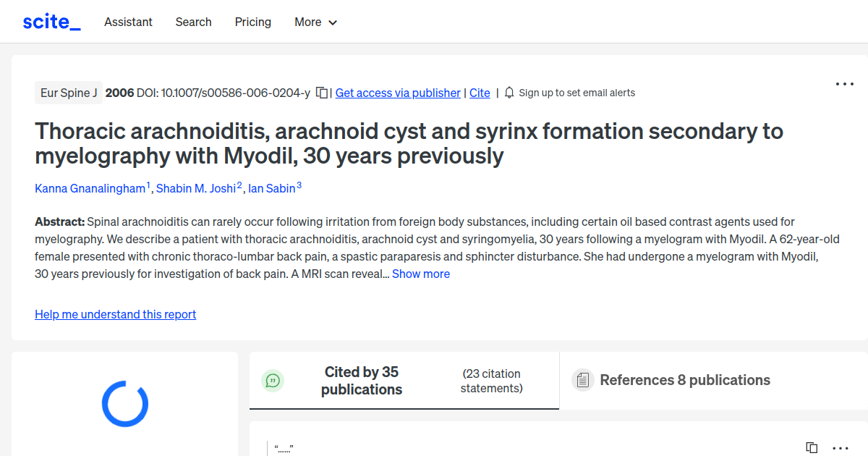Expand the More dropdown menu
868x456 pixels.
(315, 22)
